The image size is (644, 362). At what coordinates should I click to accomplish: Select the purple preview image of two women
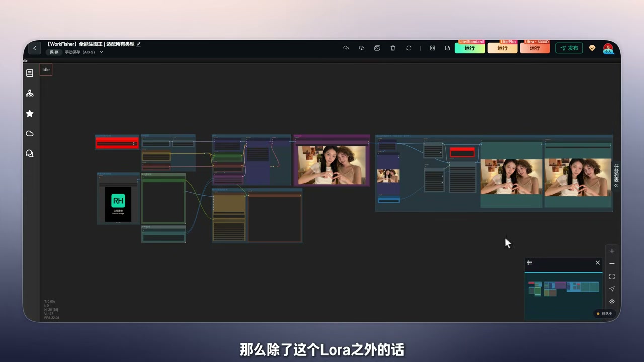coord(332,165)
